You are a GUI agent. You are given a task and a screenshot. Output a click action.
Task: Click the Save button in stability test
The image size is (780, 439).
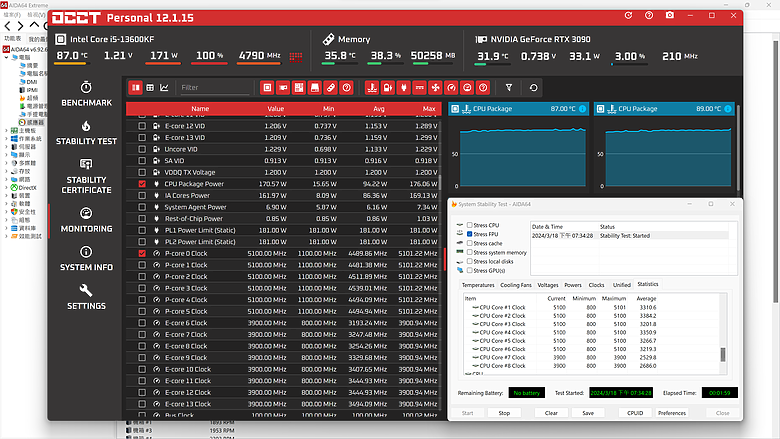(588, 413)
